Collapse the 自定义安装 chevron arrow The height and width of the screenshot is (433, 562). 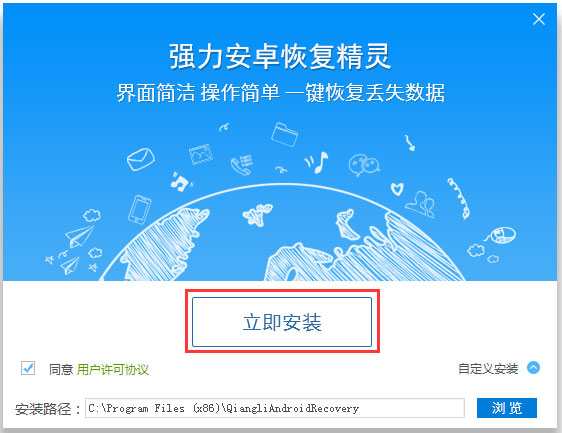[x=533, y=368]
